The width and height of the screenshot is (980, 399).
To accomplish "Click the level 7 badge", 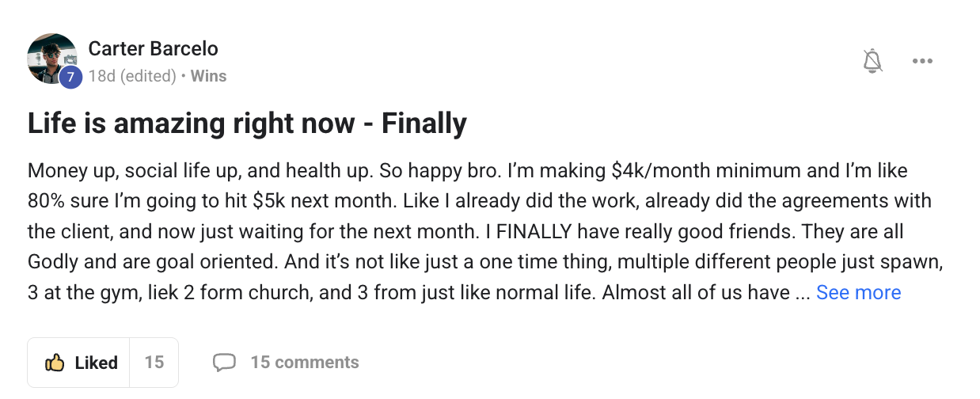I will (70, 77).
